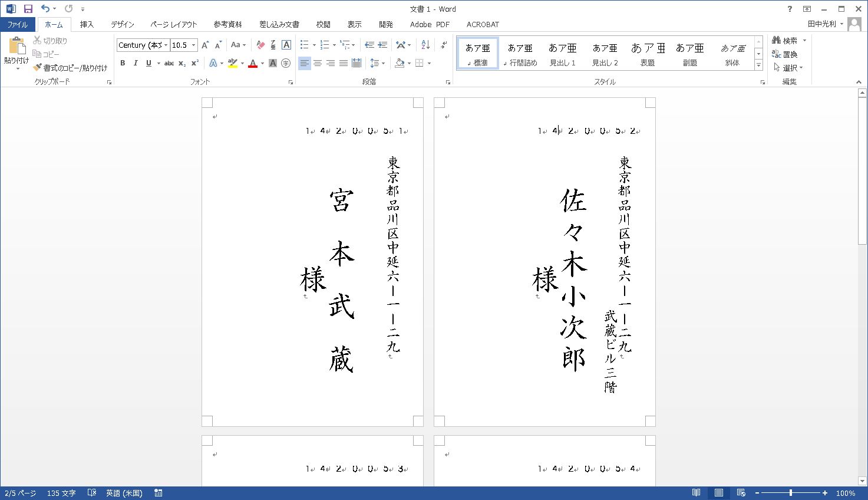This screenshot has height=500, width=868.
Task: Cut selection with 切り取り
Action: click(x=50, y=41)
